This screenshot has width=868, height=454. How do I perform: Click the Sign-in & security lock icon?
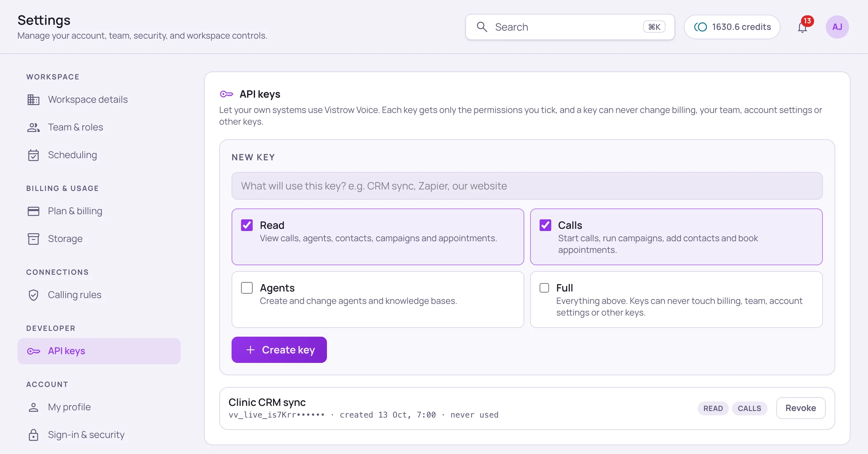coord(33,435)
